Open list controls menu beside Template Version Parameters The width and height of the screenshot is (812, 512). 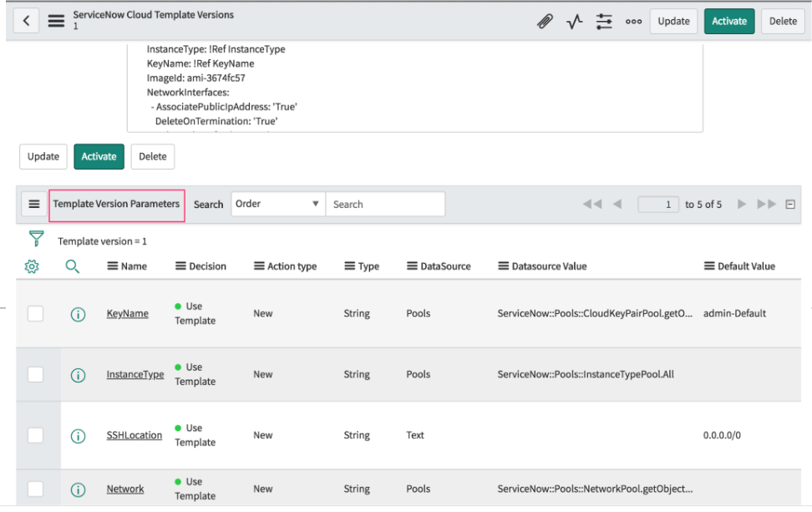click(x=34, y=204)
